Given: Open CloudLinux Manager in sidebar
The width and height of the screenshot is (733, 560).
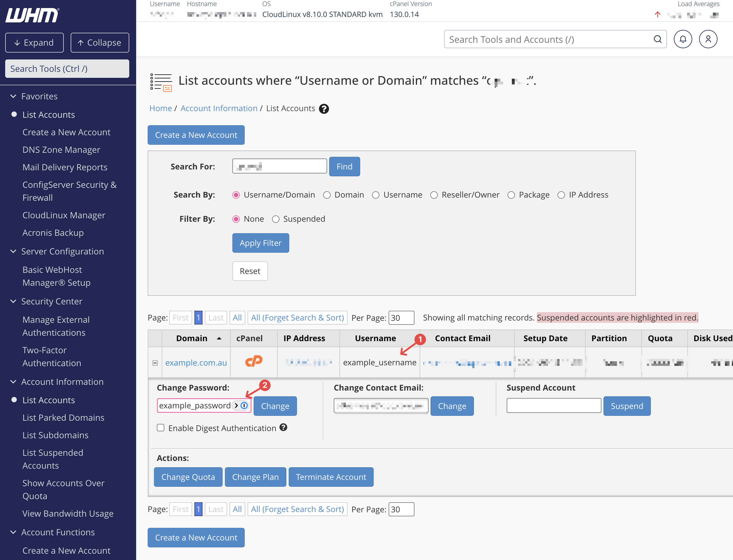Looking at the screenshot, I should tap(64, 215).
